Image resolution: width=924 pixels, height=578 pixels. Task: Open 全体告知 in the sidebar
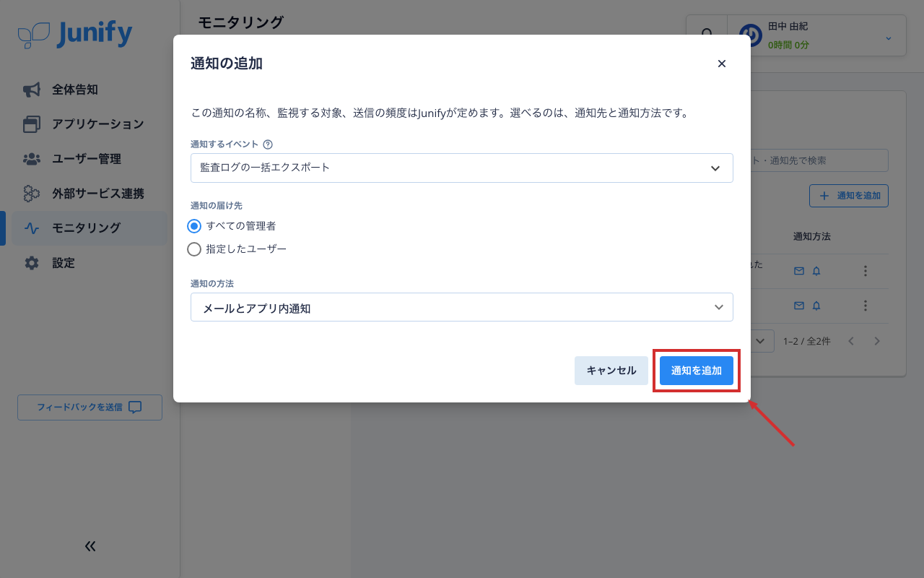pos(90,90)
